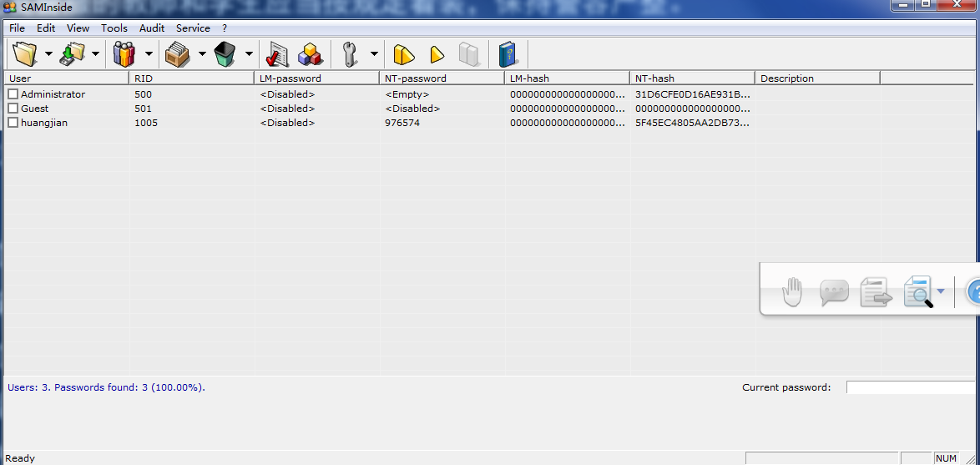Click RID value 500
The height and width of the screenshot is (465, 980).
pyautogui.click(x=143, y=94)
